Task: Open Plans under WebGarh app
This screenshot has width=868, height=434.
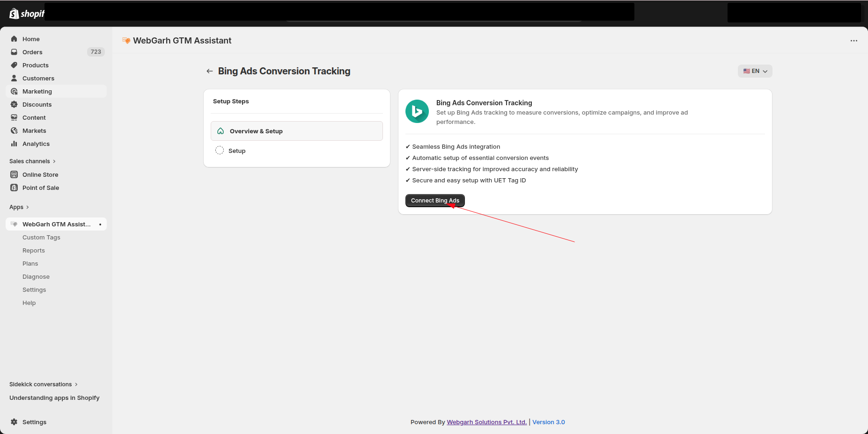Action: pos(30,264)
